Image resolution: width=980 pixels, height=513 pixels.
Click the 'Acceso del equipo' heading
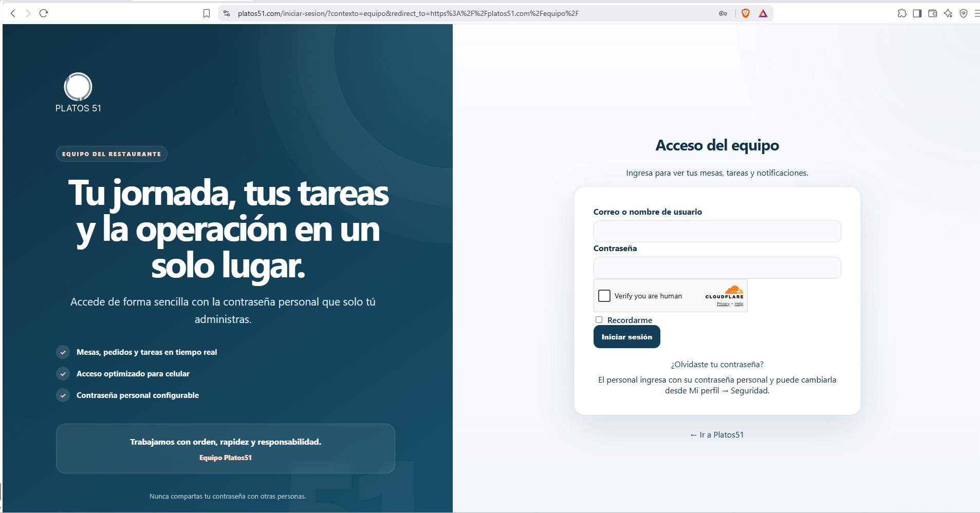tap(717, 145)
